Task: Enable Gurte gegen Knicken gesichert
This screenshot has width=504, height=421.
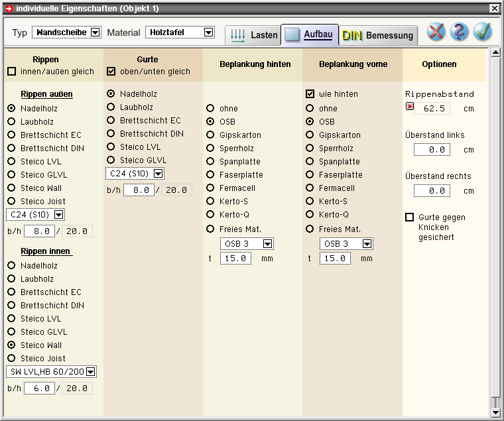Action: point(409,217)
